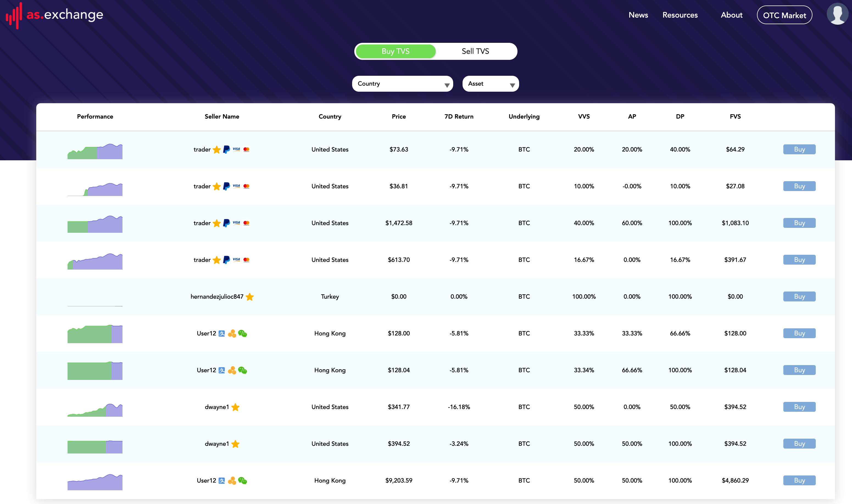Click the OTC Market button

click(784, 15)
